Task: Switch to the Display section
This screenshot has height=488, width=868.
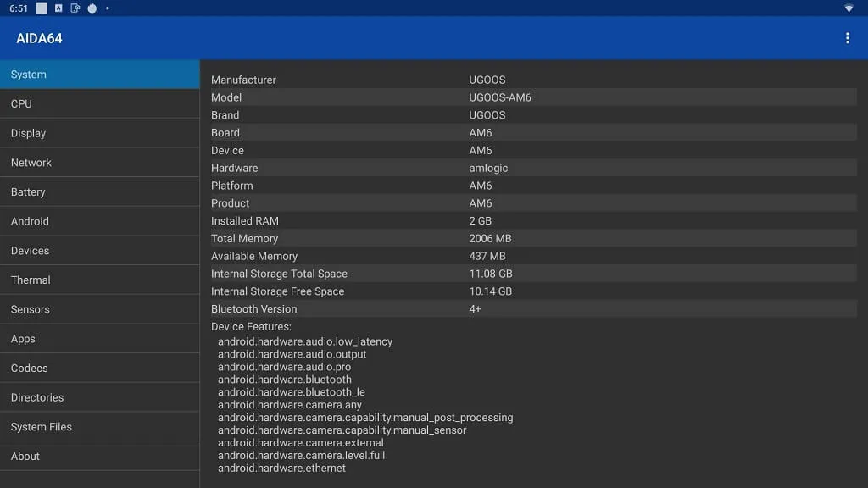Action: tap(99, 133)
